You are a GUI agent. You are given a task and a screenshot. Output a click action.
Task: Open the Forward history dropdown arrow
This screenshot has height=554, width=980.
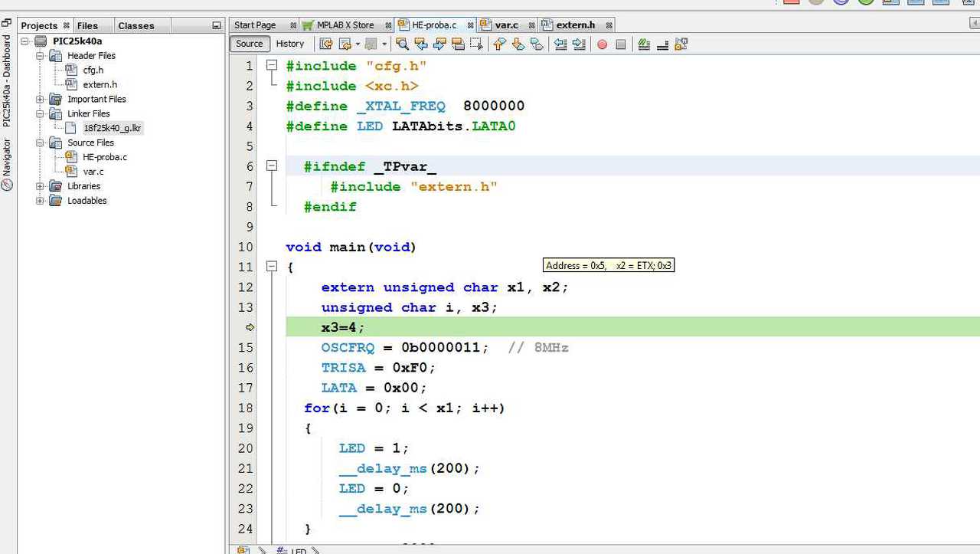pos(384,44)
